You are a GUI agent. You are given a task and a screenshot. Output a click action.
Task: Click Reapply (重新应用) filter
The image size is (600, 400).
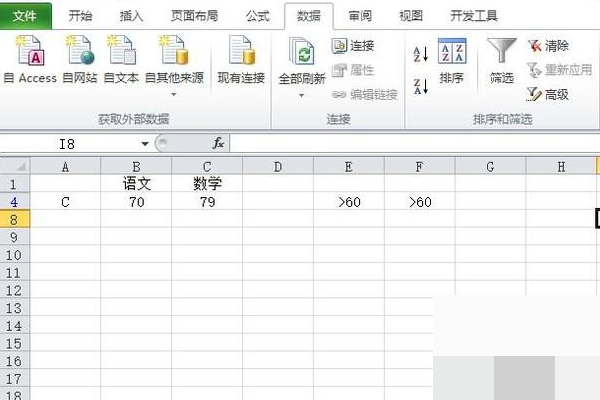click(559, 70)
